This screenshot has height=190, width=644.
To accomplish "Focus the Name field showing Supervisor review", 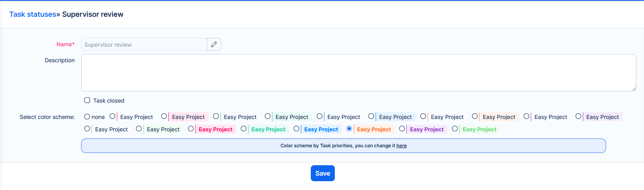I will click(144, 44).
